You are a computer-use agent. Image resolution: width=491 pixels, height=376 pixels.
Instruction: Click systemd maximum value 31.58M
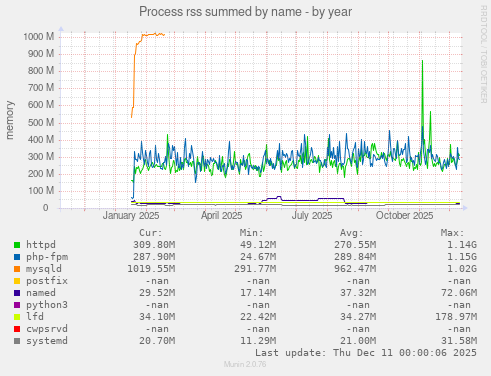pos(459,341)
